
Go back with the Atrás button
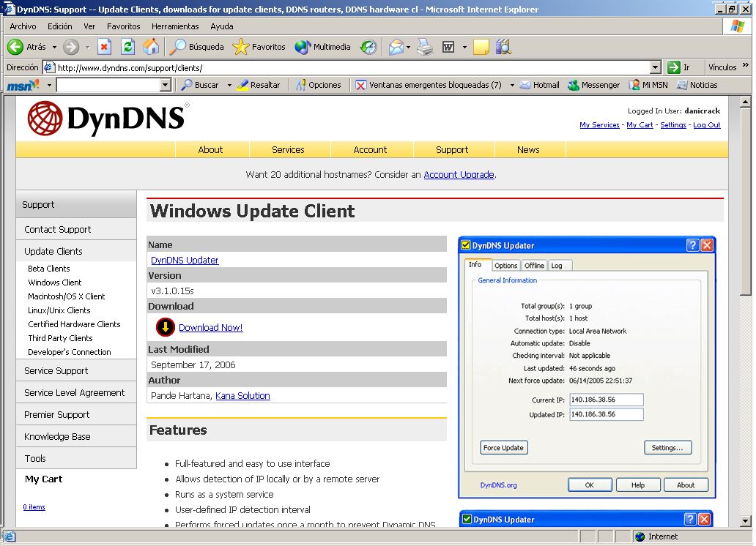(27, 47)
